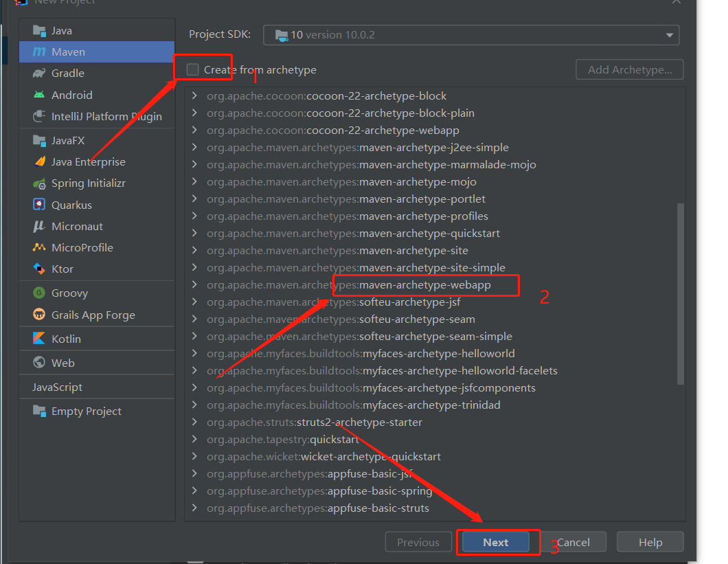Viewport: 728px width, 564px height.
Task: Select org.apache.tapestry:quickstart row
Action: coord(435,440)
